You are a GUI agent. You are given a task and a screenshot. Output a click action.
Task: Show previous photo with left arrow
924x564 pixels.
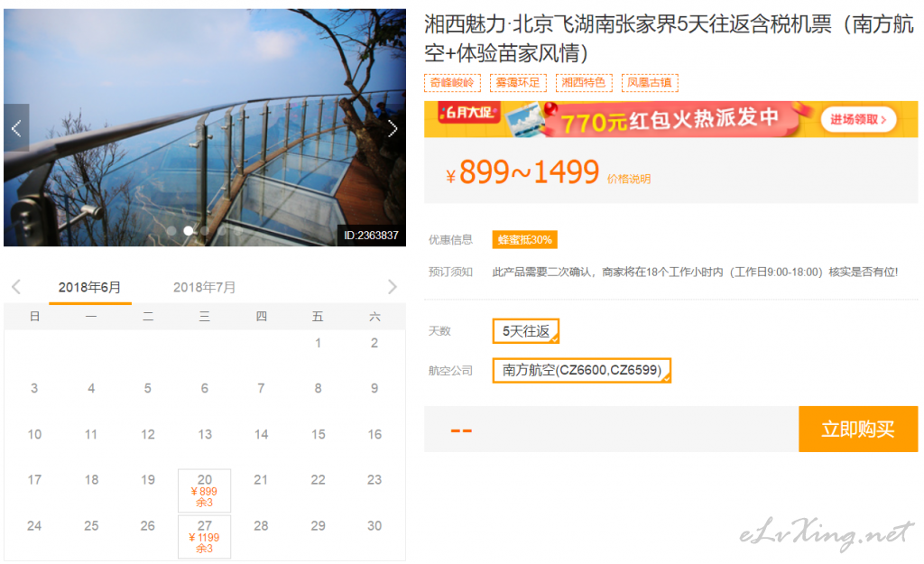pos(16,128)
